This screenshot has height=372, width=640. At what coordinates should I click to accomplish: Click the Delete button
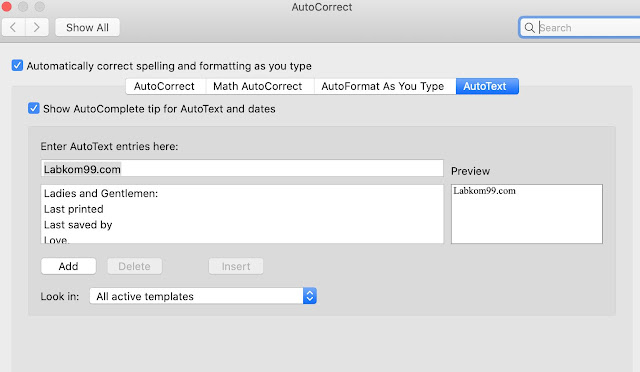pyautogui.click(x=135, y=266)
